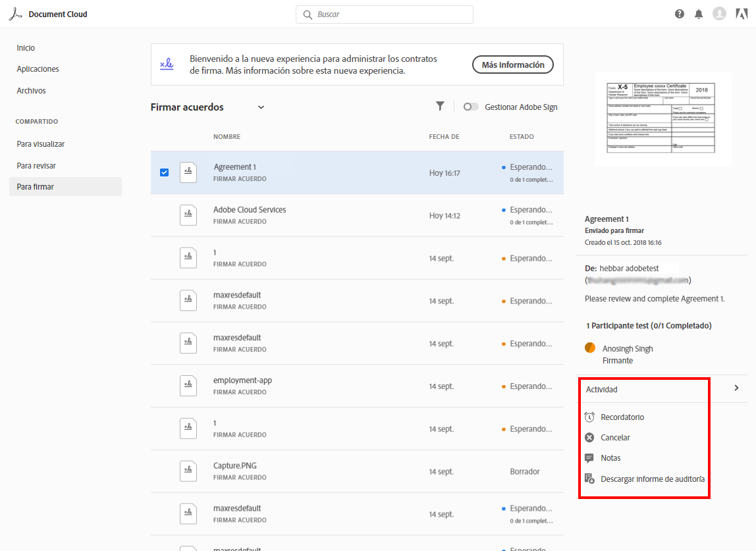Toggle the Gestionar Adobe Sign switch

471,107
